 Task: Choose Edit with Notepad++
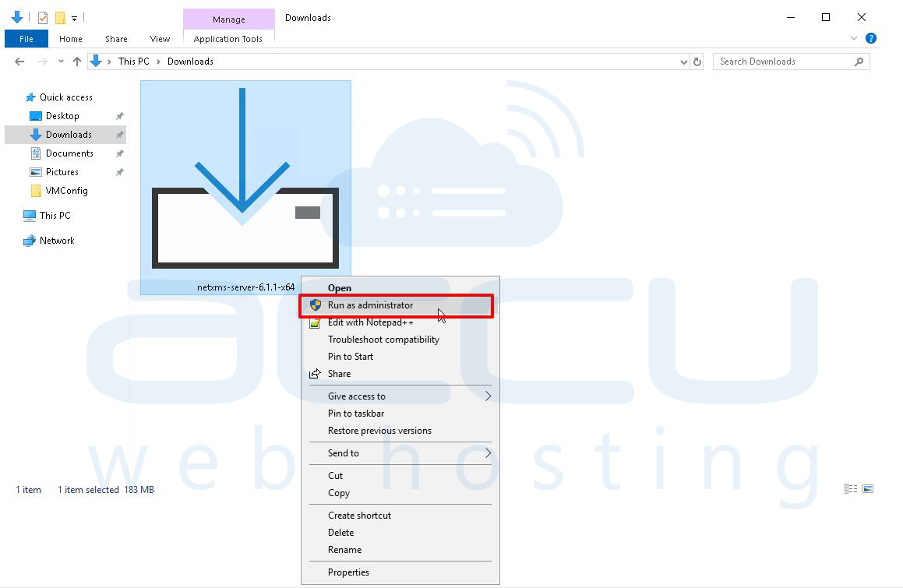pos(400,322)
